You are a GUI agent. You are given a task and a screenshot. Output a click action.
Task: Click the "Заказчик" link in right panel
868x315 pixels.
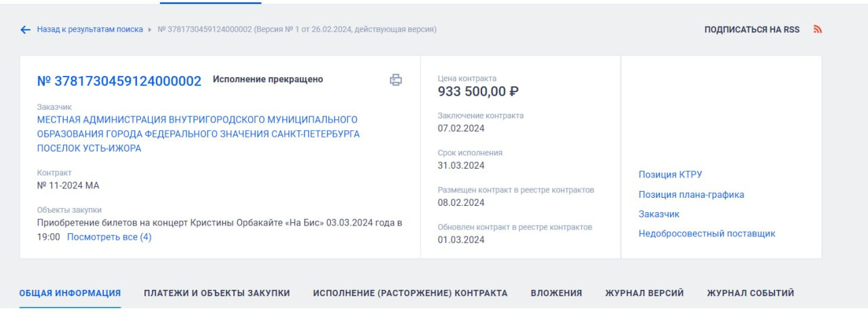[658, 214]
